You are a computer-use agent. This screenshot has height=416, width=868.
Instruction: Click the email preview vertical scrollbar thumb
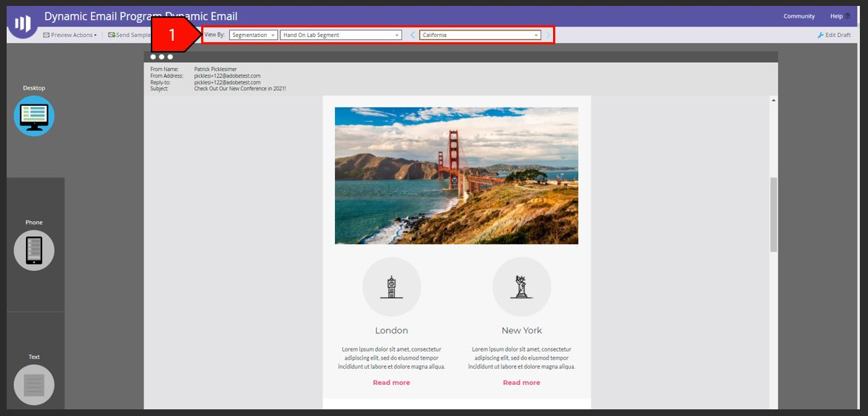point(773,215)
